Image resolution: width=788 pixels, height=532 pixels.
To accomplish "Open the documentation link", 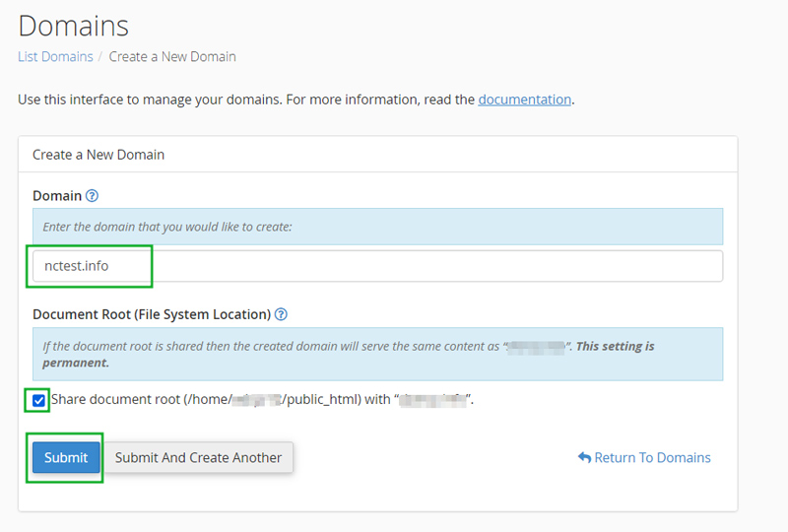I will tap(524, 100).
